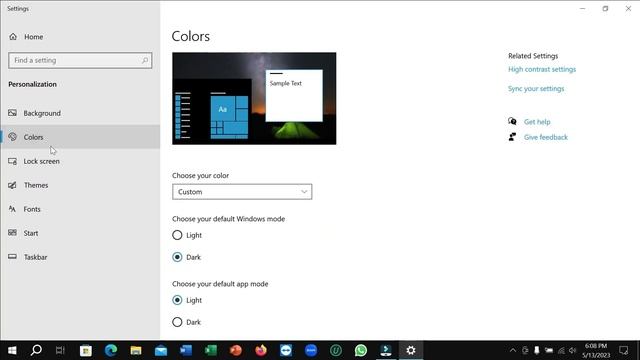The image size is (640, 360).
Task: Click the Give feedback link
Action: [546, 137]
